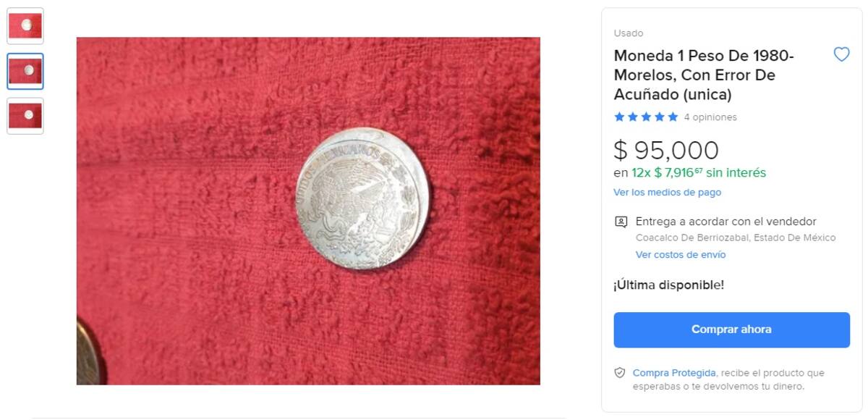Image resolution: width=868 pixels, height=420 pixels.
Task: Open the Compra Protegida link
Action: [674, 373]
